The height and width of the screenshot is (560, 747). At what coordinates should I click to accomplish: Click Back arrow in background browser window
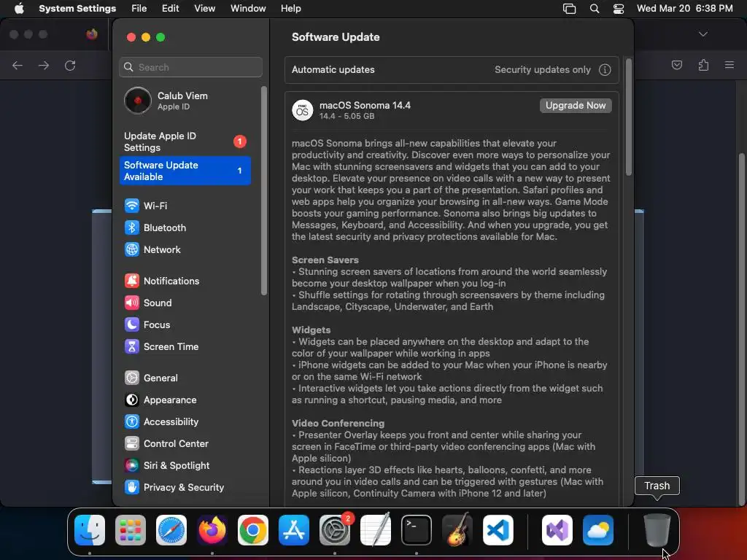(x=18, y=66)
